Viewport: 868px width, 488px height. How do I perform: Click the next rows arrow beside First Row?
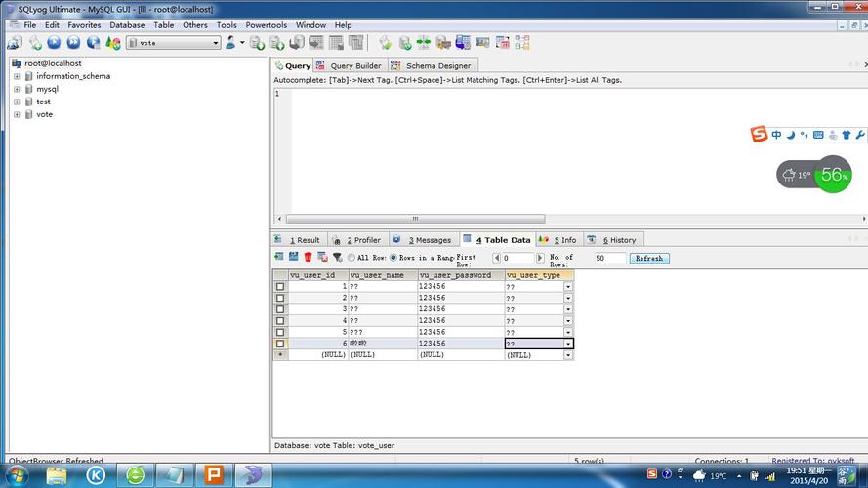[540, 258]
